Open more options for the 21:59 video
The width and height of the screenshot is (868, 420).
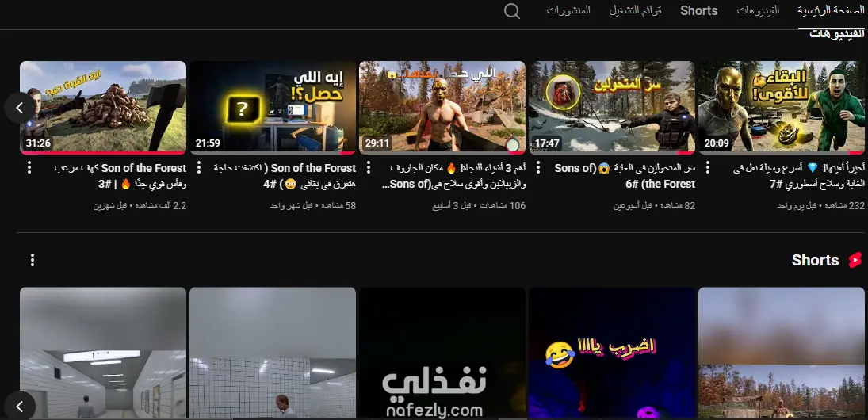(199, 168)
